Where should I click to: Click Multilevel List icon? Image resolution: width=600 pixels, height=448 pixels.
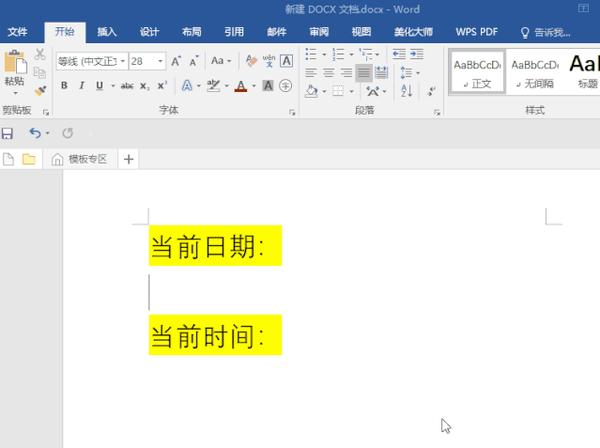point(366,54)
